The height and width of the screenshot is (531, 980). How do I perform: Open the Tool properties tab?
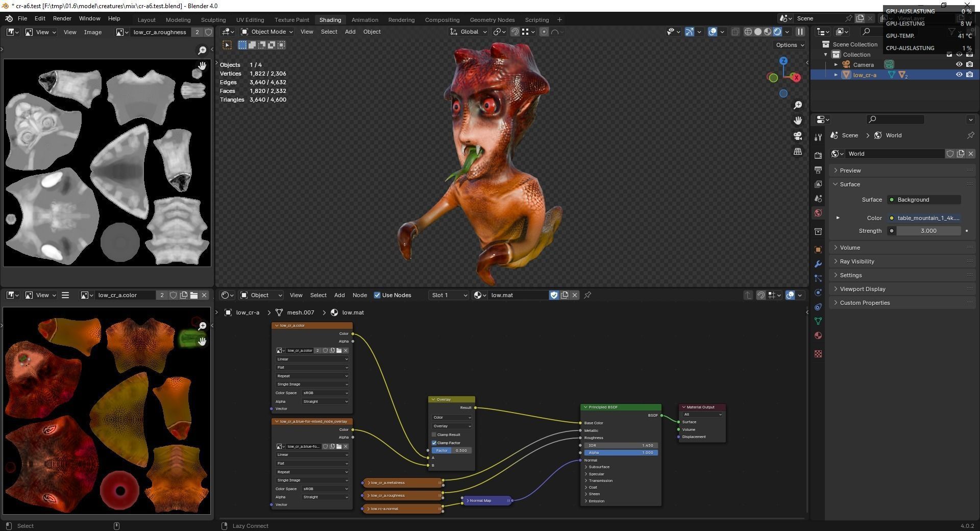(818, 137)
